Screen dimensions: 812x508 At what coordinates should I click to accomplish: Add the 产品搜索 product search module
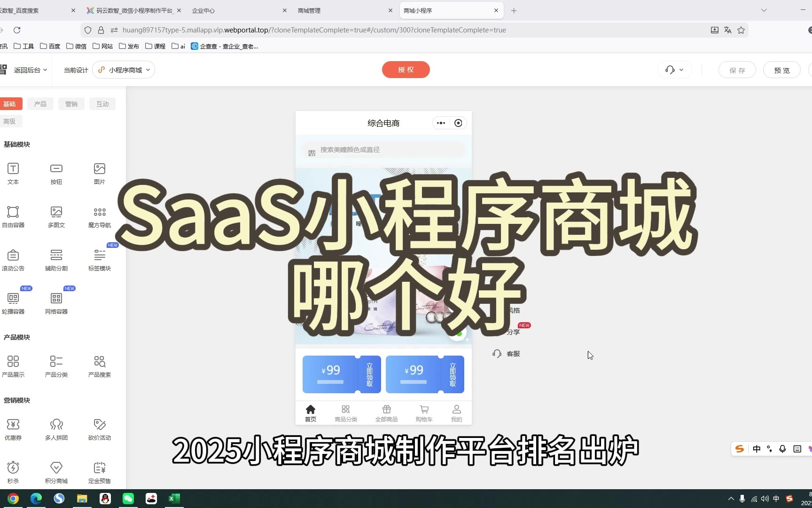click(x=100, y=366)
